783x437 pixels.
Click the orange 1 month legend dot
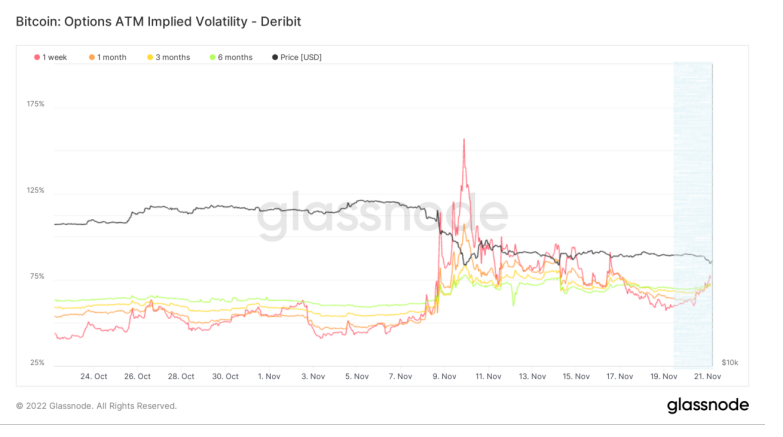(x=92, y=58)
